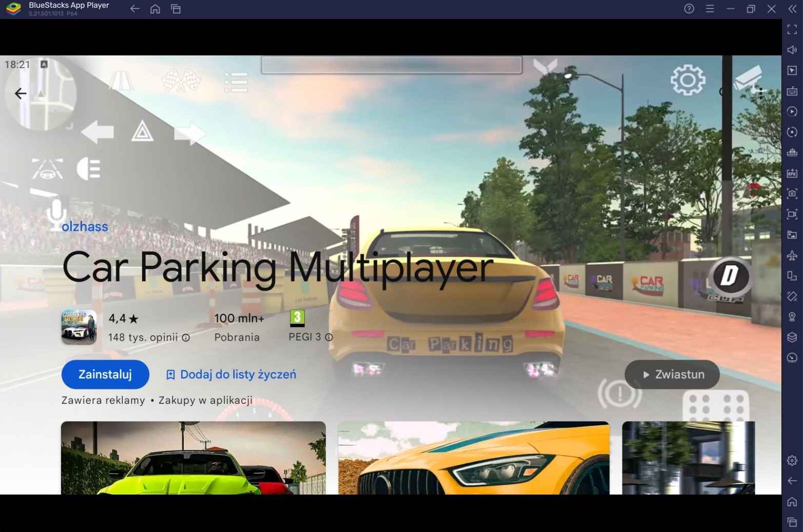Screen dimensions: 803x532
Task: Open the yellow Mercedes screenshot
Action: (x=474, y=458)
